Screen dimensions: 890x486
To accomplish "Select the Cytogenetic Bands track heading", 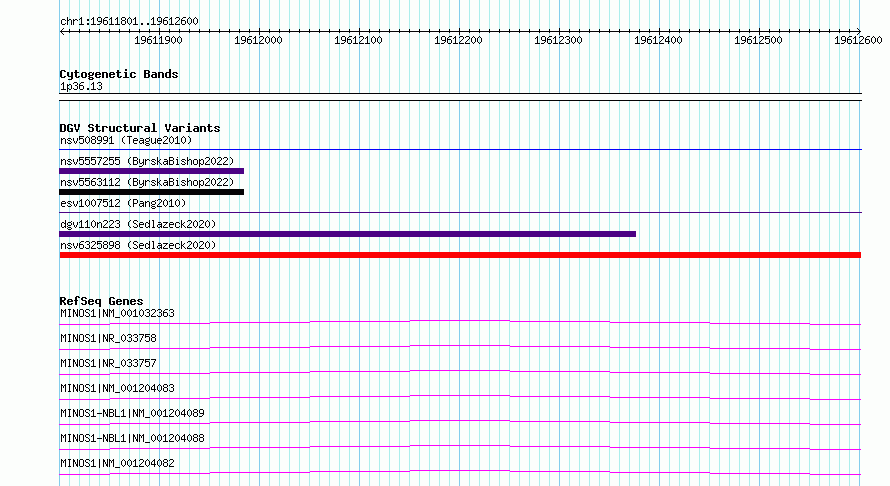I will coord(119,74).
